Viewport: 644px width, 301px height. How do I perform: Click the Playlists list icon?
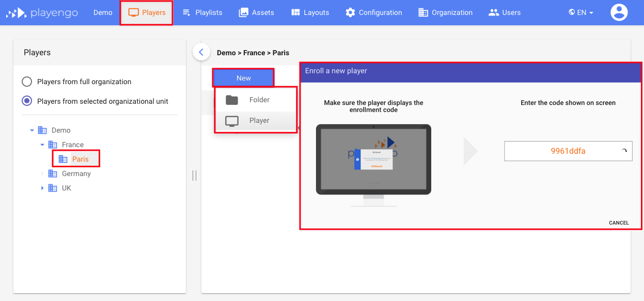pyautogui.click(x=186, y=12)
